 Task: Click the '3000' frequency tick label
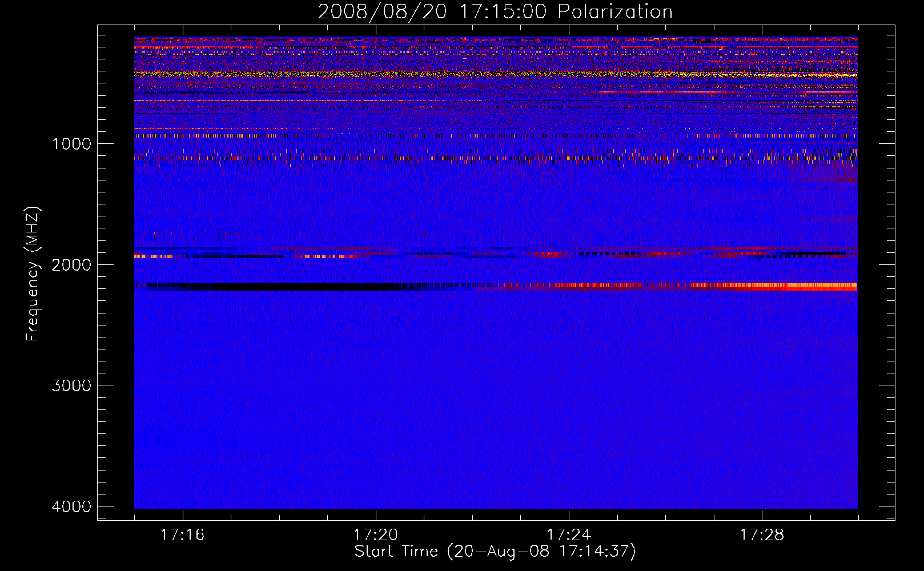(71, 385)
